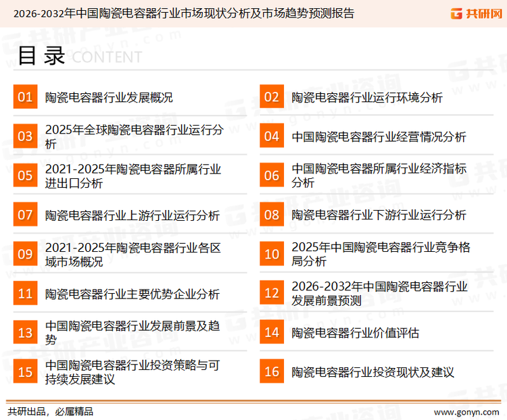Click the orange 06 number box

coord(272,175)
